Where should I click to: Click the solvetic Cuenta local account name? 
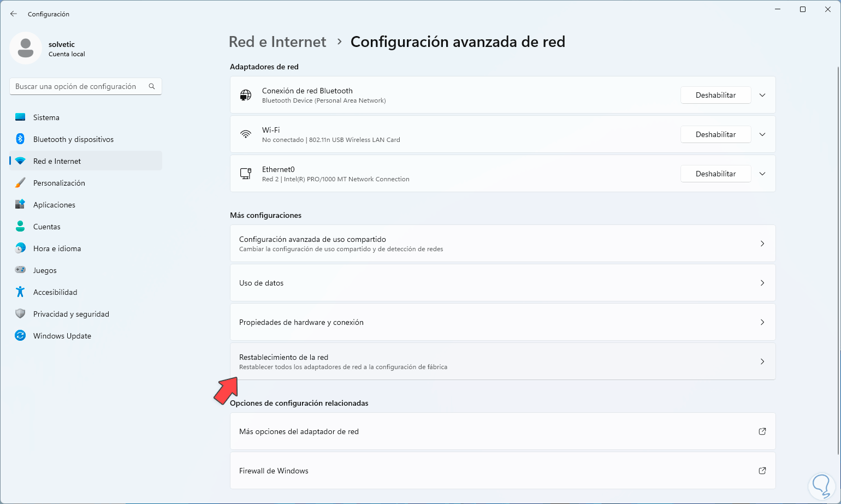coord(67,49)
